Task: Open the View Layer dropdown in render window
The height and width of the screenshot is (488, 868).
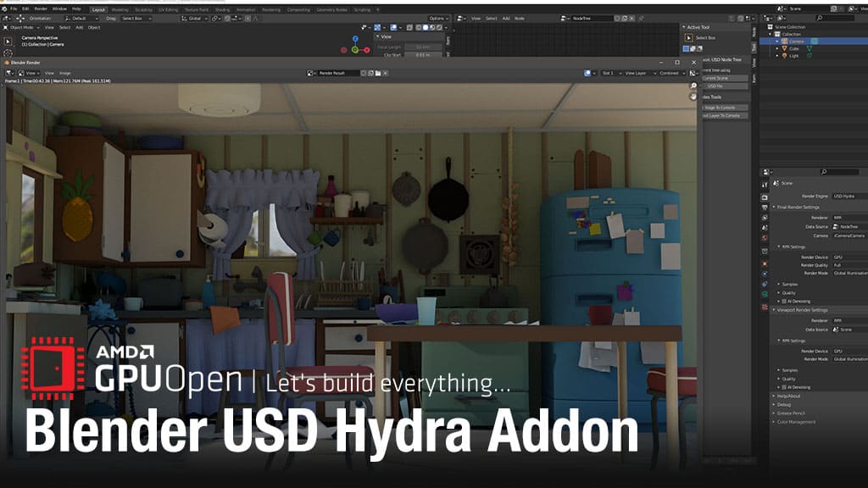Action: [640, 73]
